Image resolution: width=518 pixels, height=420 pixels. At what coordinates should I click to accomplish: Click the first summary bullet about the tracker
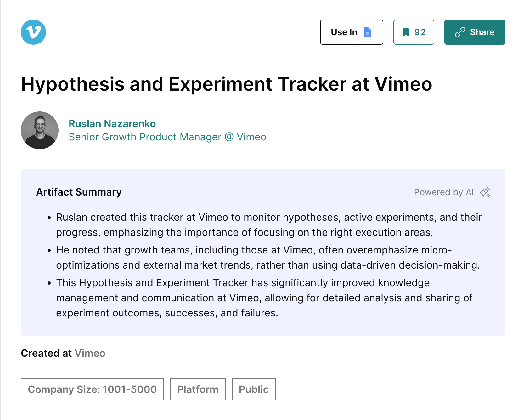tap(268, 225)
